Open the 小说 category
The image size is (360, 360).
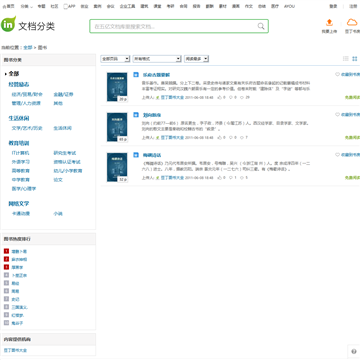(x=58, y=213)
